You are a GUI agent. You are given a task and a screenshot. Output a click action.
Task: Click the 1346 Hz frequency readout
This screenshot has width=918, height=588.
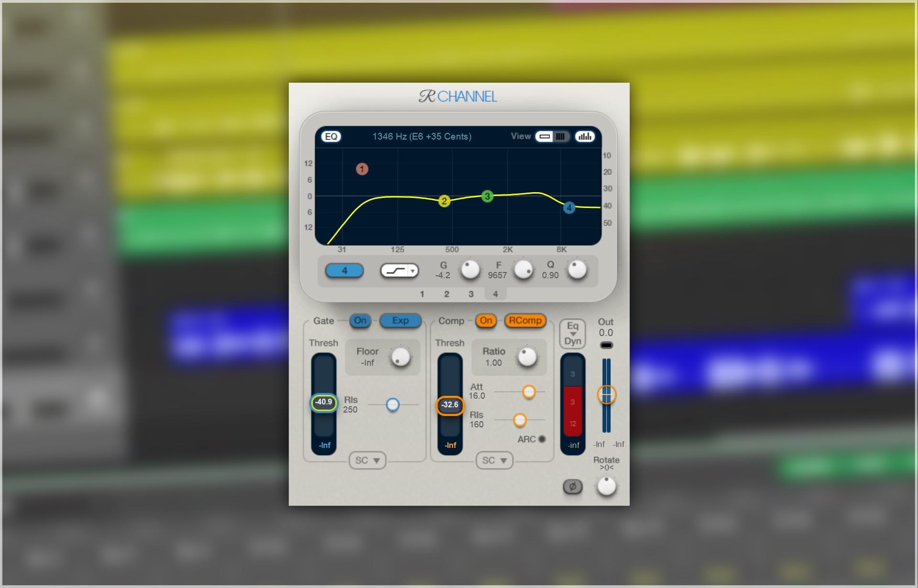coord(422,137)
